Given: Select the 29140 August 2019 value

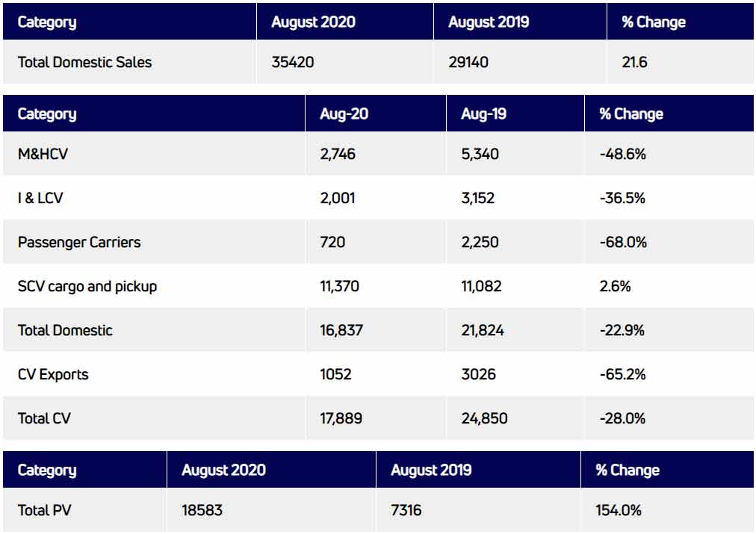Looking at the screenshot, I should click(x=468, y=62).
